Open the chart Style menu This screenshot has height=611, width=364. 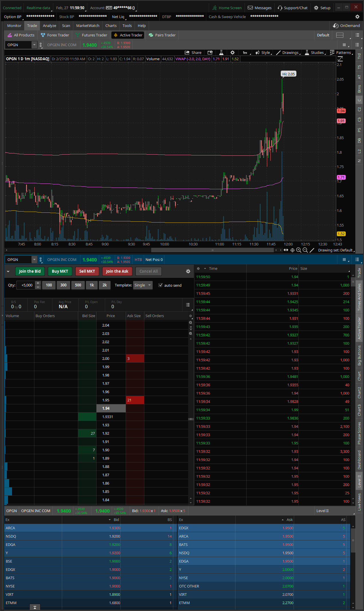click(x=263, y=52)
